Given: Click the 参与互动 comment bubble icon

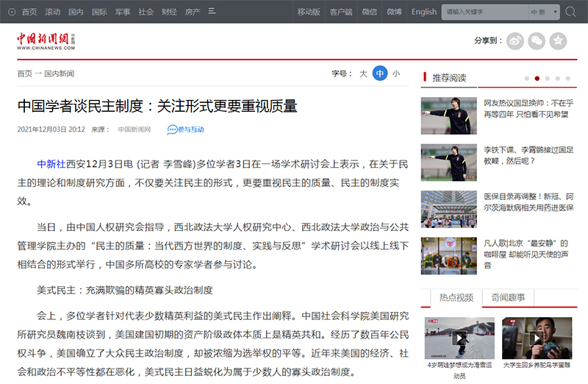Looking at the screenshot, I should pyautogui.click(x=172, y=129).
